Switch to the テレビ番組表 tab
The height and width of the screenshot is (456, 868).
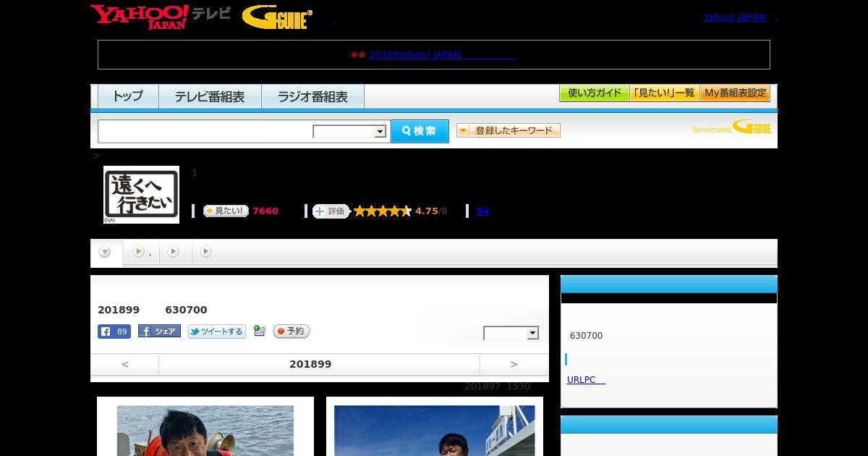pos(210,96)
